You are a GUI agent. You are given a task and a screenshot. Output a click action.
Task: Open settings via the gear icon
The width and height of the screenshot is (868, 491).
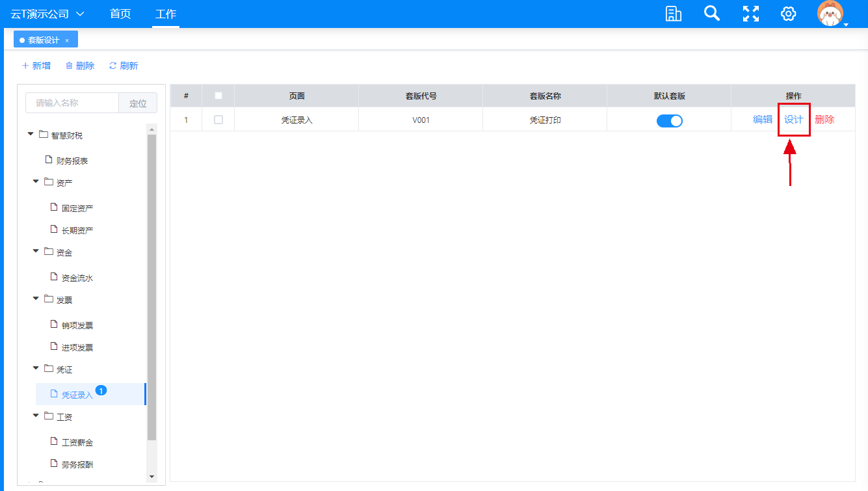789,14
